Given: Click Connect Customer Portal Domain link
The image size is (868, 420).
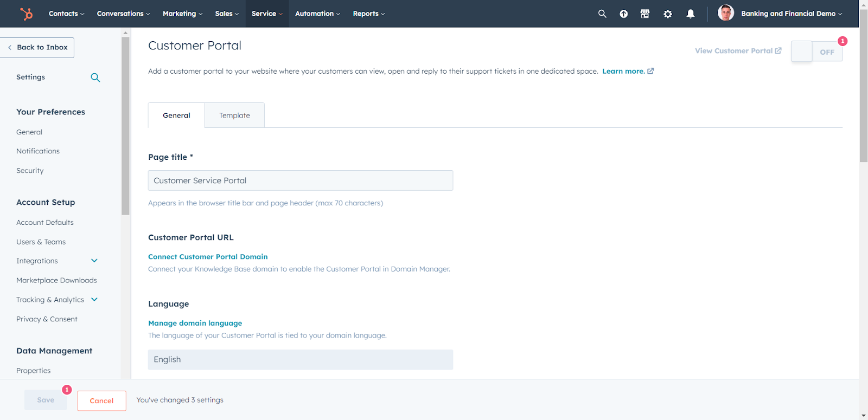Looking at the screenshot, I should (x=208, y=257).
